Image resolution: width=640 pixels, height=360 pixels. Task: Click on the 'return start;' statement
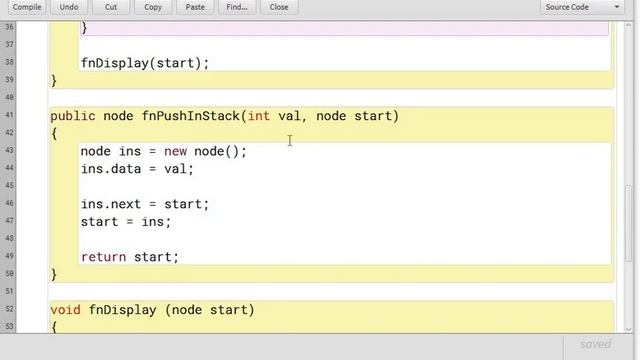click(130, 257)
